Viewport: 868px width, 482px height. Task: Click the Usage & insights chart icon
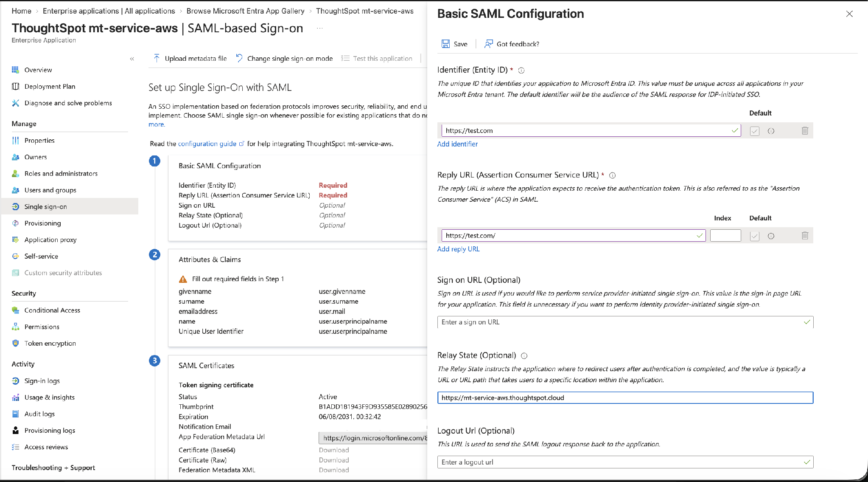point(16,397)
